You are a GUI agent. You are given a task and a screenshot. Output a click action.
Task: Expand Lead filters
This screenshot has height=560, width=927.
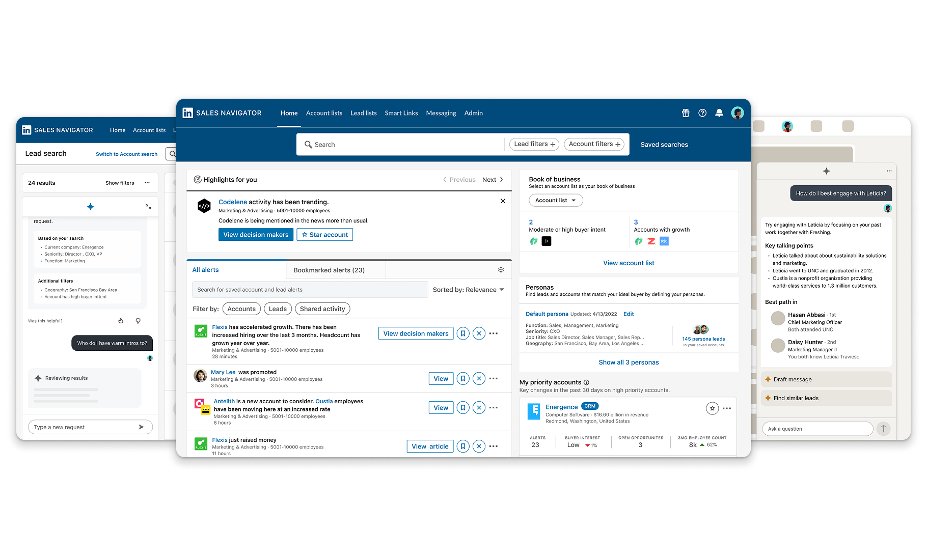click(x=534, y=144)
